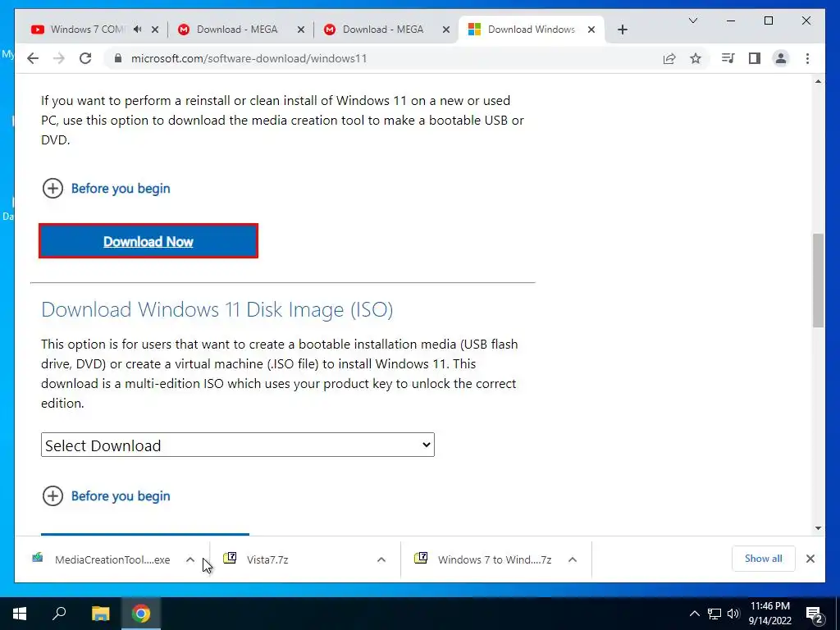The width and height of the screenshot is (840, 630).
Task: Expand Windows 7 to Wind download options
Action: (572, 559)
